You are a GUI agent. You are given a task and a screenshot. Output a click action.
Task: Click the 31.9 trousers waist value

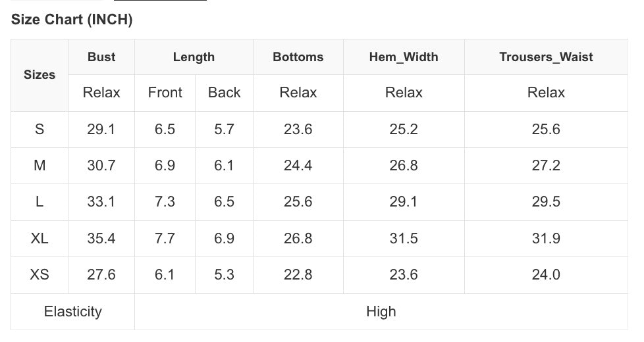pyautogui.click(x=546, y=238)
